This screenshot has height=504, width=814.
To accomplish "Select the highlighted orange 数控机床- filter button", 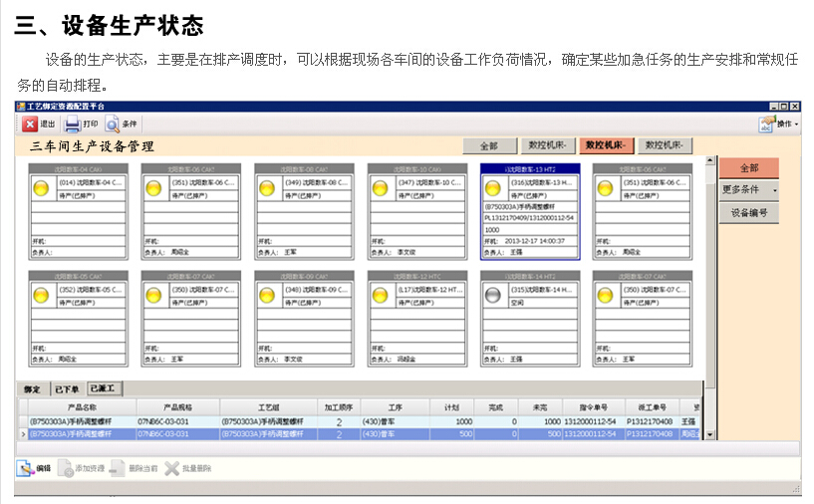I will point(606,145).
